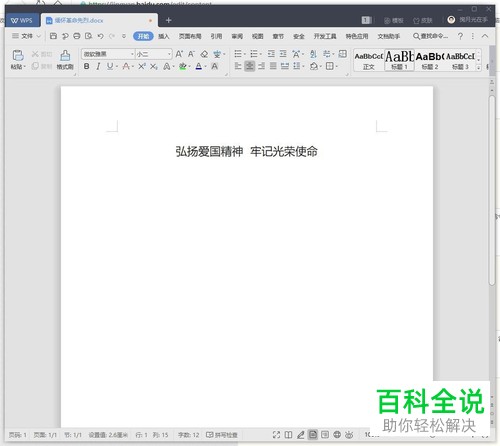Align text to the left
The height and width of the screenshot is (446, 500).
point(238,66)
